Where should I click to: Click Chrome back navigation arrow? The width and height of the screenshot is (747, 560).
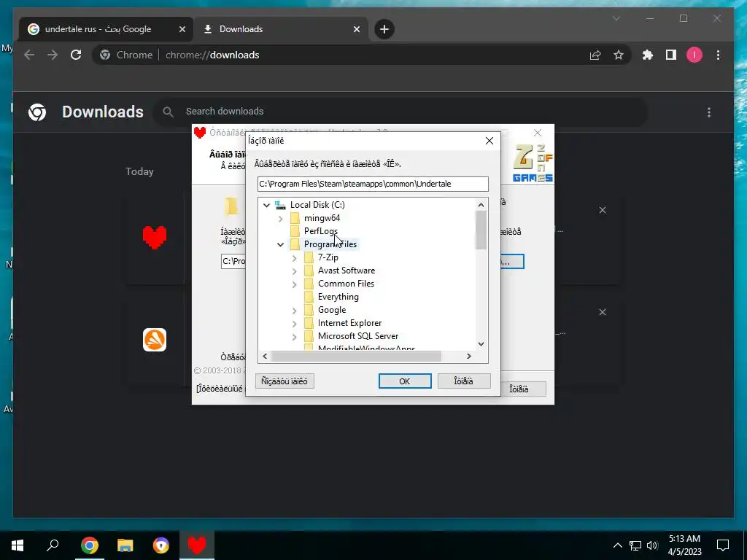tap(29, 55)
